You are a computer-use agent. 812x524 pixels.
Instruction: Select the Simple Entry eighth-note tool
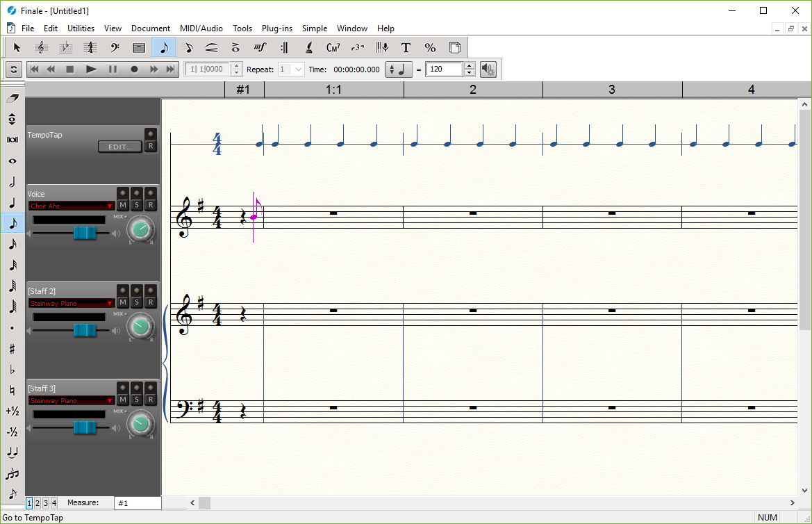(164, 48)
